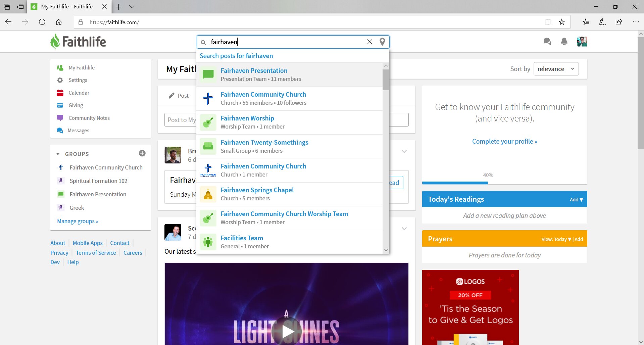Collapse the GROUPS section triangle
644x345 pixels.
(x=58, y=154)
